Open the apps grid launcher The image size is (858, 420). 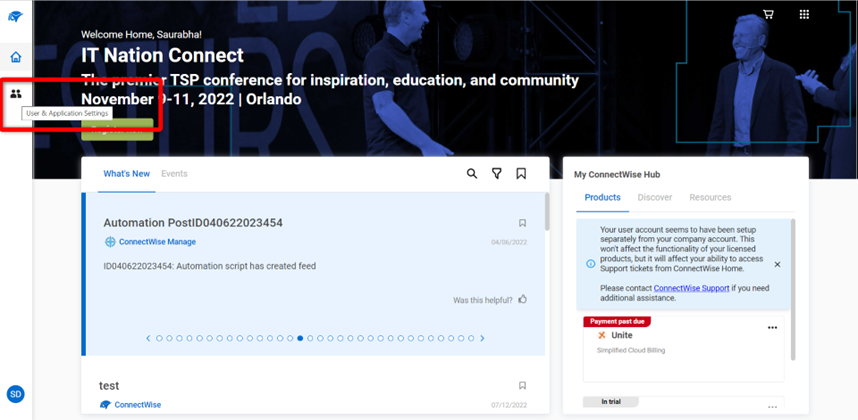pyautogui.click(x=804, y=14)
